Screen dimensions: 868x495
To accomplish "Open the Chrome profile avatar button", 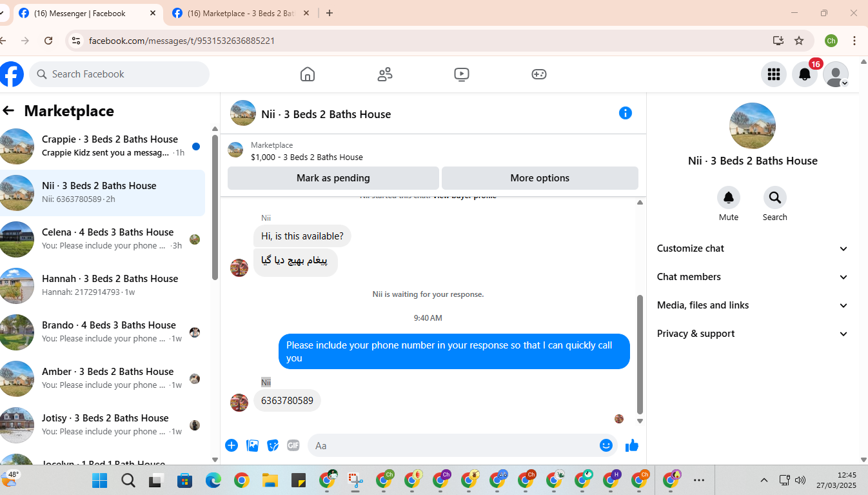I will click(831, 41).
